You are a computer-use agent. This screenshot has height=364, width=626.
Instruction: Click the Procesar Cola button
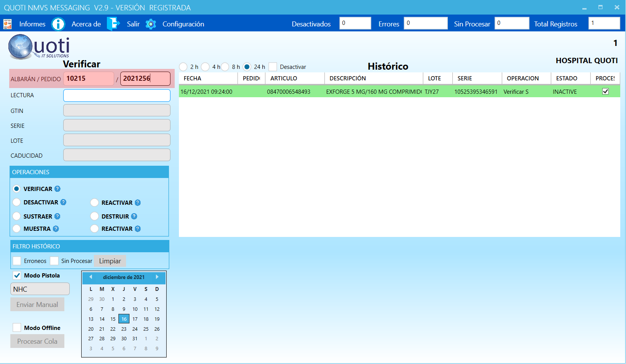coord(37,341)
